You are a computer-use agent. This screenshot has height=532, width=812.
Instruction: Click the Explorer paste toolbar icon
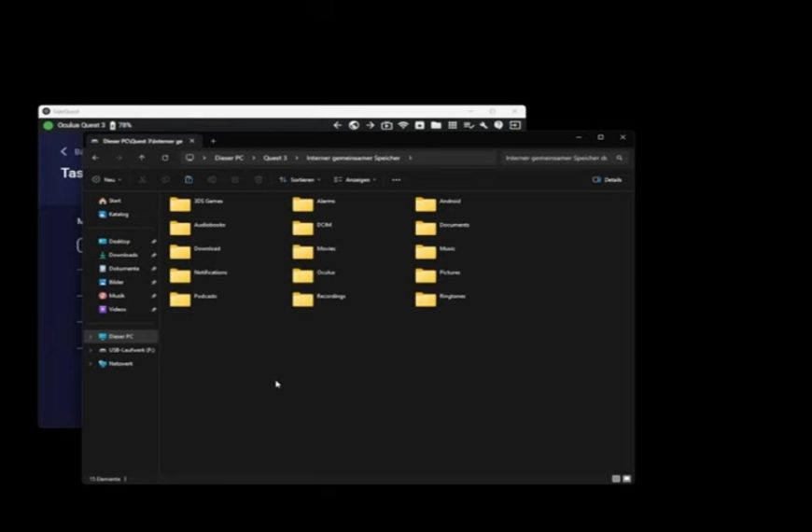pyautogui.click(x=189, y=180)
